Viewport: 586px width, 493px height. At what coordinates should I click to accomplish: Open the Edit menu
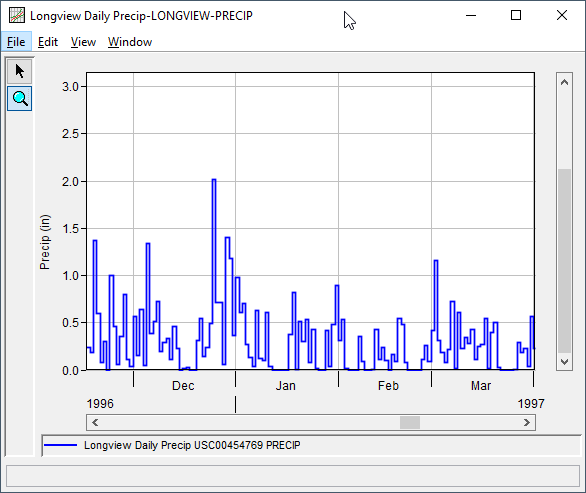(48, 42)
